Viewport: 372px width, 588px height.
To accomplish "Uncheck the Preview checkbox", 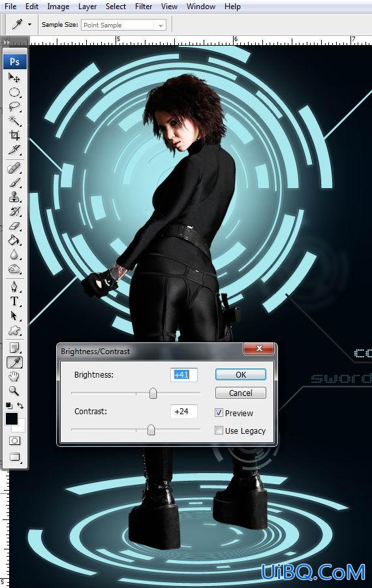I will pos(219,413).
